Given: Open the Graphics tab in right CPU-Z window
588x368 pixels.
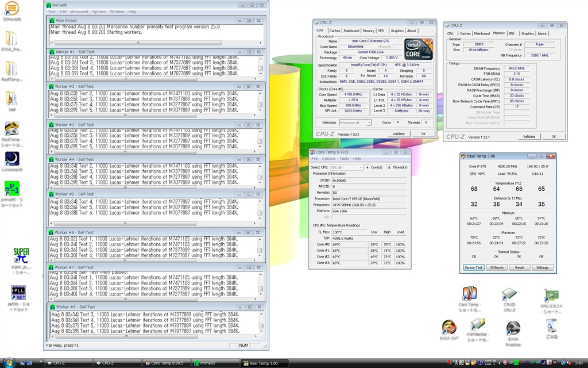Looking at the screenshot, I should coord(527,33).
